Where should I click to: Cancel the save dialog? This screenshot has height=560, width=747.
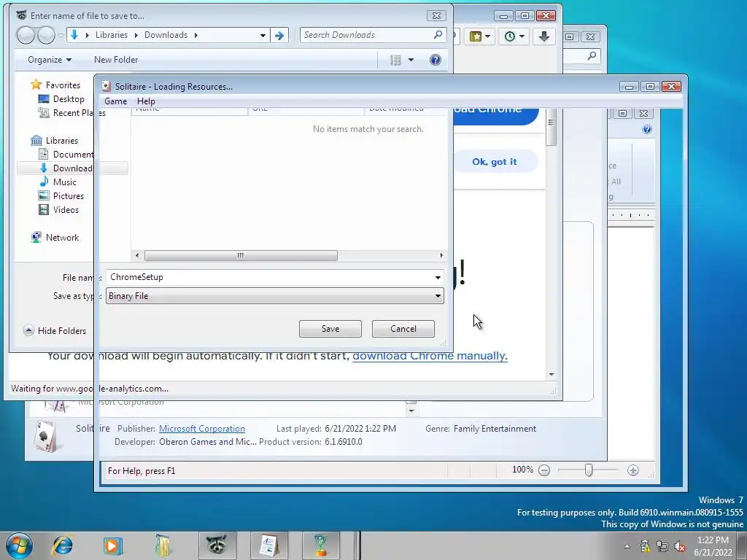pos(403,329)
